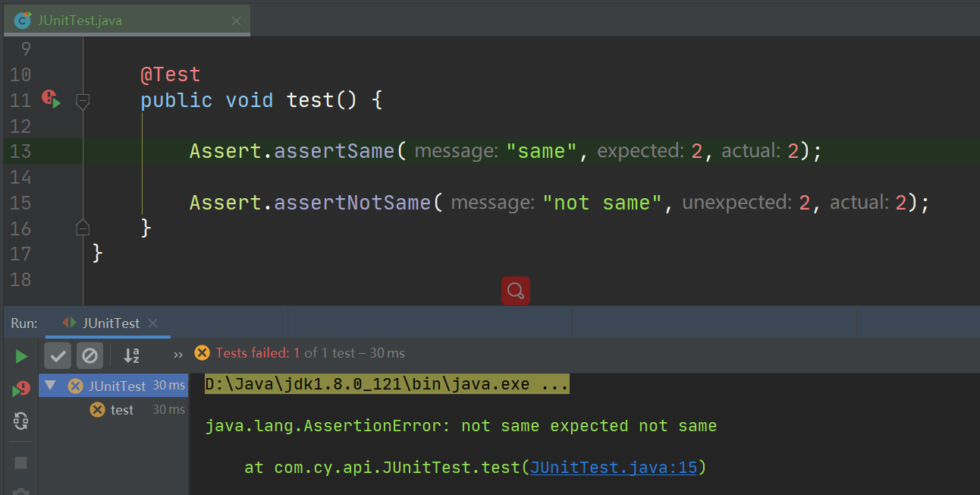Rerun the JUnitTest run configuration

click(21, 355)
